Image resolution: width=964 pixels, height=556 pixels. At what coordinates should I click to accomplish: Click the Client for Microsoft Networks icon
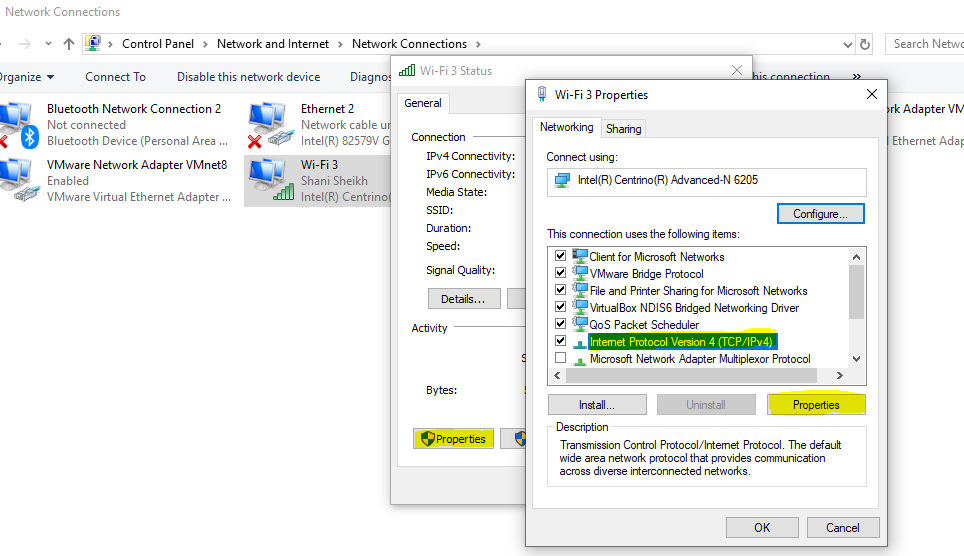point(580,256)
